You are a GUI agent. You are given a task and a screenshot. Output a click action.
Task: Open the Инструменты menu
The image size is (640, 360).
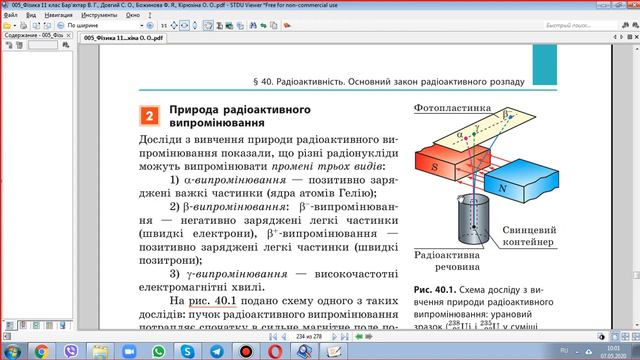tap(99, 15)
